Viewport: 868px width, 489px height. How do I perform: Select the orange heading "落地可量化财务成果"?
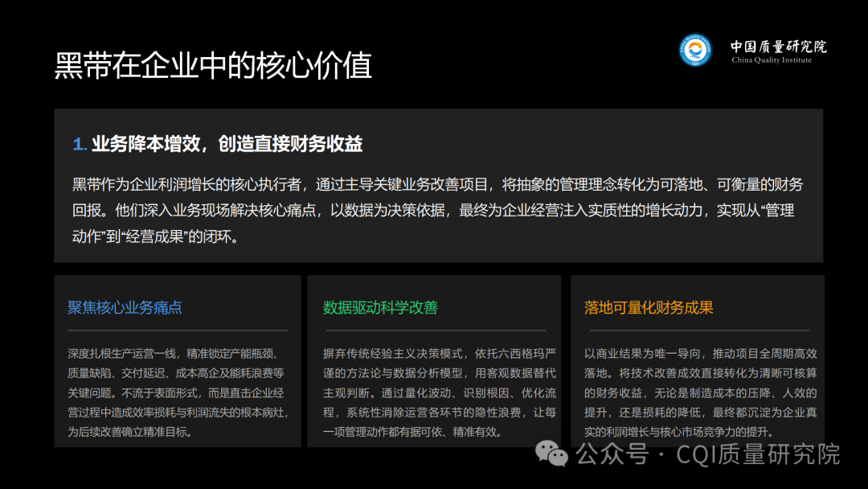649,307
